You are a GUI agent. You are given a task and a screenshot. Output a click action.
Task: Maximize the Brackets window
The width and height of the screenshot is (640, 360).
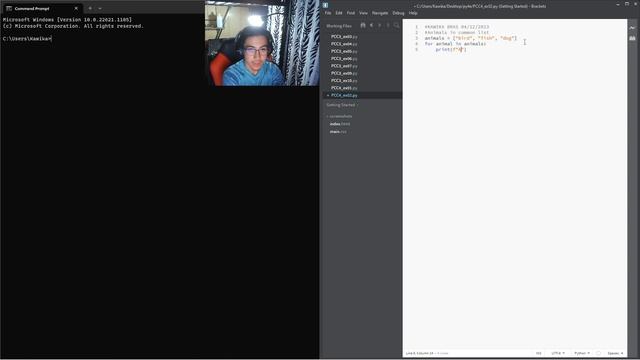pos(627,4)
